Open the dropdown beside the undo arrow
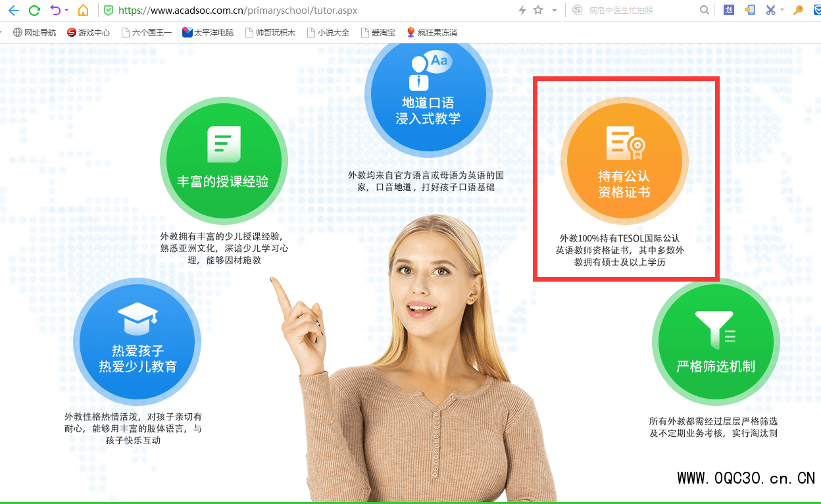The height and width of the screenshot is (504, 821). pos(66,11)
